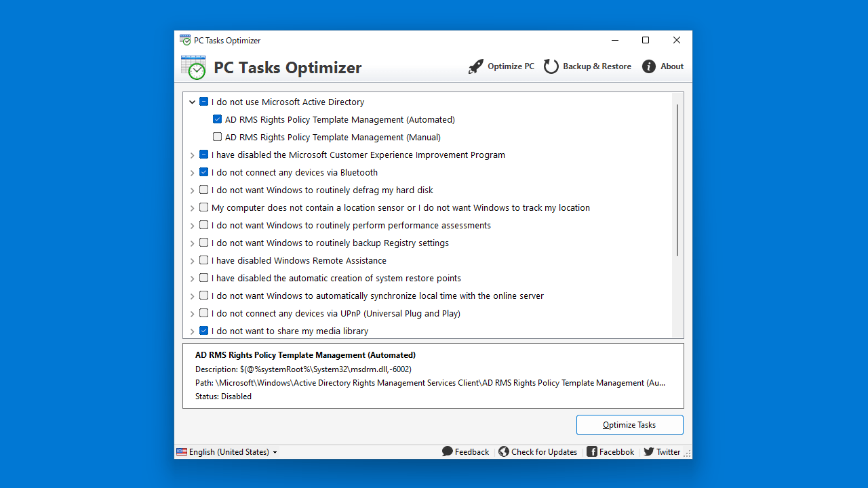Check the location sensor tracking checkbox
The height and width of the screenshot is (488, 868).
(203, 207)
